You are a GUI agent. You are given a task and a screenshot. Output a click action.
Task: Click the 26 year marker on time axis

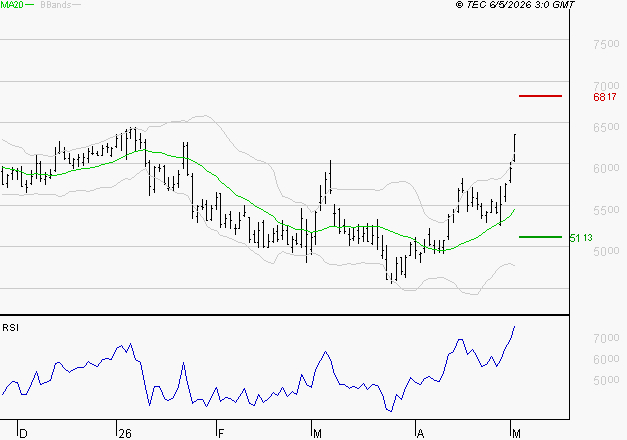point(125,434)
